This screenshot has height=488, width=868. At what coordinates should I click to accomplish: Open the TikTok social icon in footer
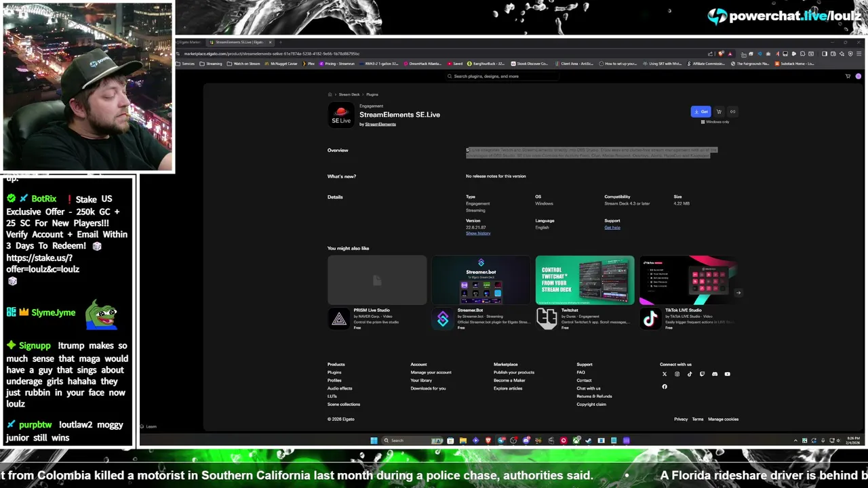pyautogui.click(x=690, y=374)
